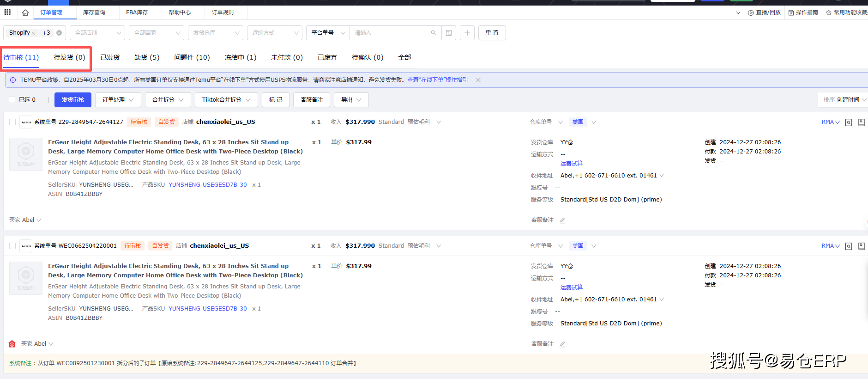Image resolution: width=868 pixels, height=379 pixels.
Task: Click the plus icon to add filter
Action: [467, 33]
